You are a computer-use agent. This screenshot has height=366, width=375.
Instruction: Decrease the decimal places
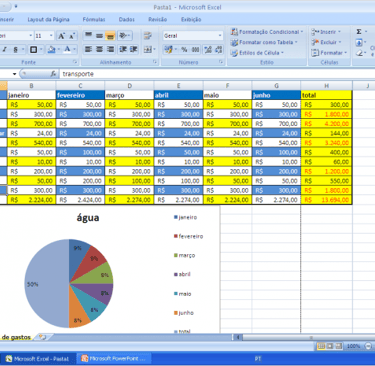click(x=219, y=50)
